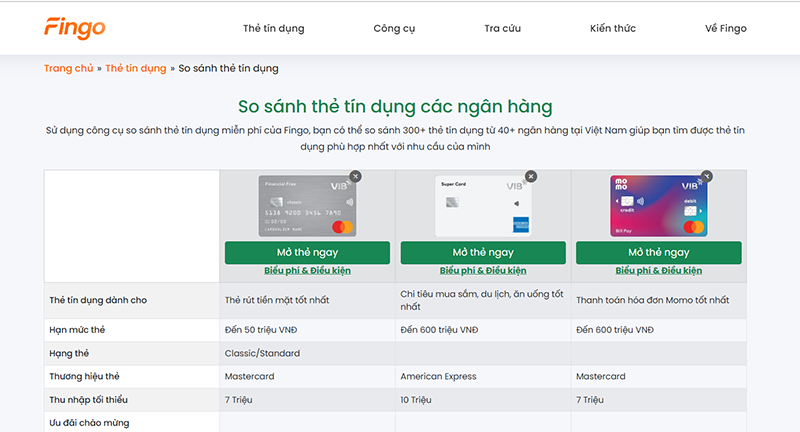Click 'Đến 600 triệu VNĐ' in MoMo card column
Viewport: 800px width, 432px height.
pos(615,330)
